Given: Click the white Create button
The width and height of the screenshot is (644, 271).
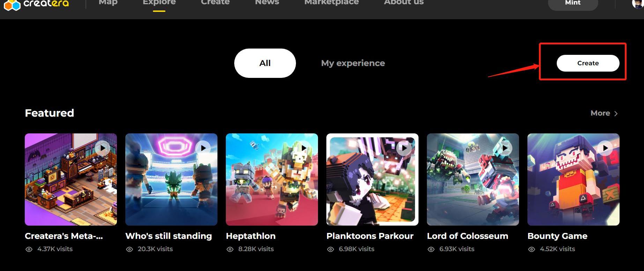Looking at the screenshot, I should (588, 63).
